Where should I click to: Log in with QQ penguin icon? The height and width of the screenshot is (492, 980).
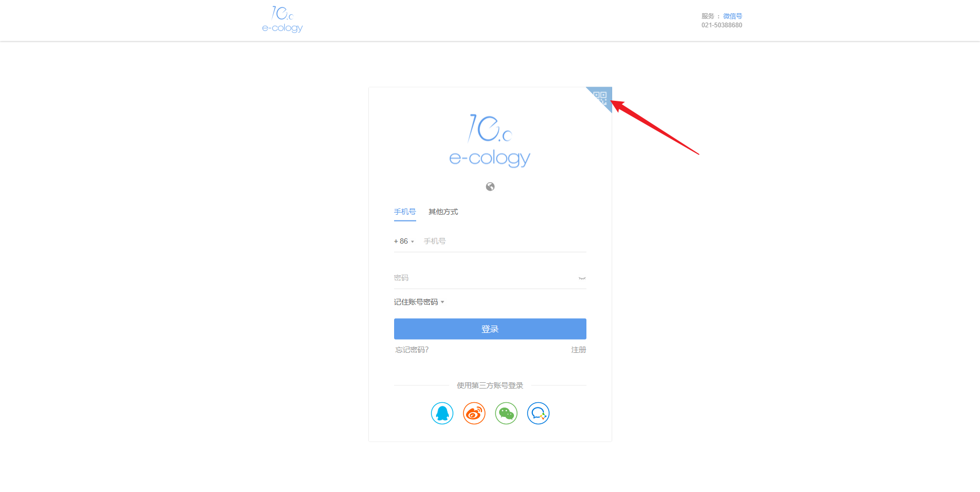pos(442,413)
